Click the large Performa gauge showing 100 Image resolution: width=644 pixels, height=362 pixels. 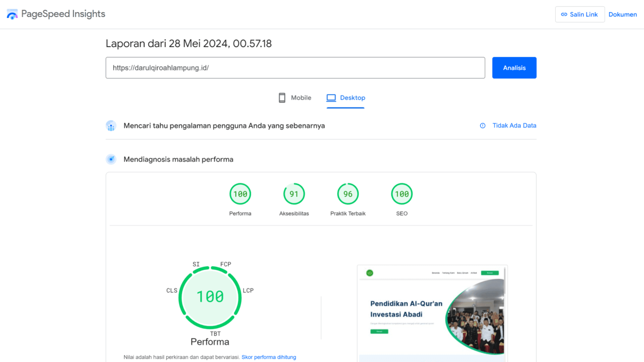tap(210, 297)
